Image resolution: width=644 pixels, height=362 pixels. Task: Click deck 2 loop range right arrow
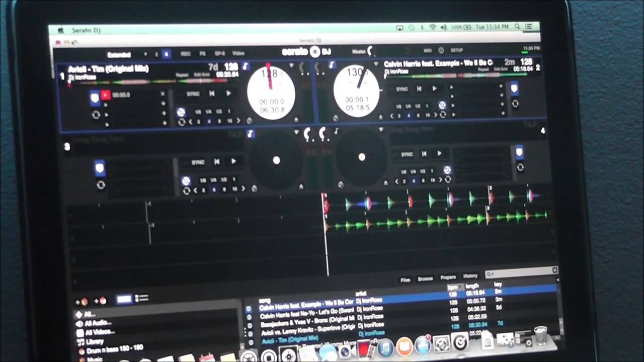point(436,115)
